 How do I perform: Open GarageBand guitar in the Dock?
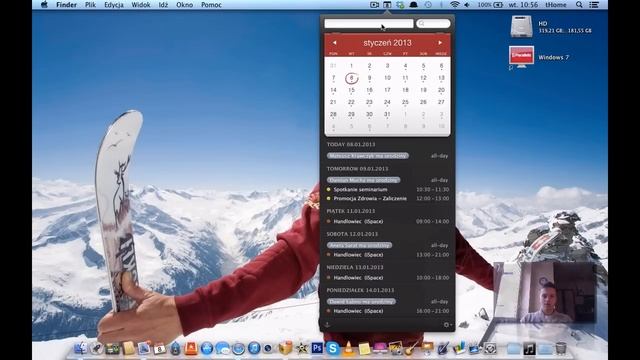pyautogui.click(x=411, y=348)
